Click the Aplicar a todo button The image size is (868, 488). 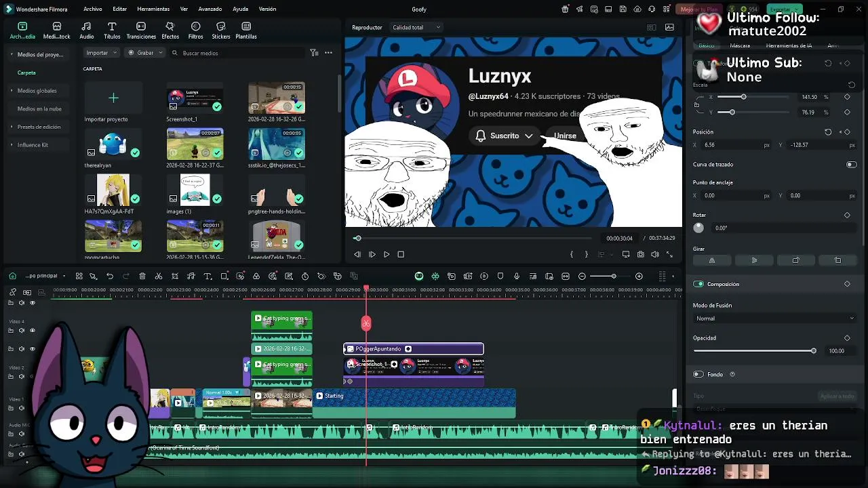(837, 396)
